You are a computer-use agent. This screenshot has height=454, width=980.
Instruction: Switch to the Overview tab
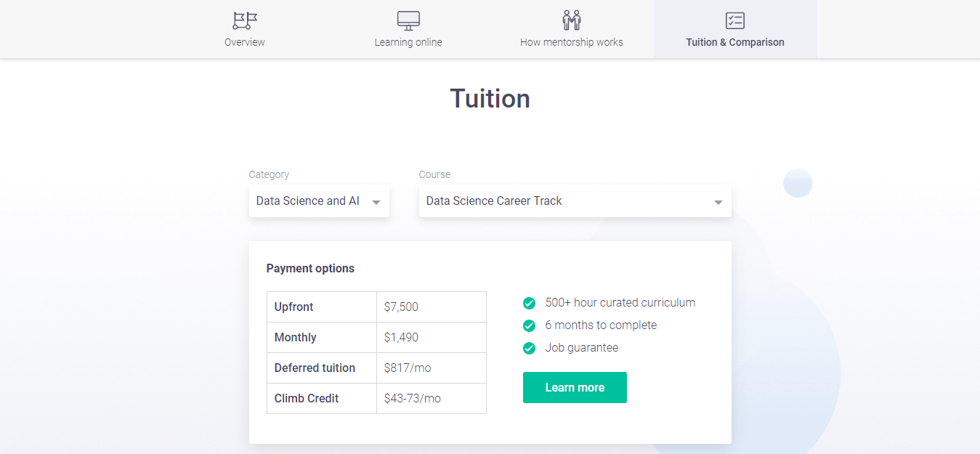[245, 42]
